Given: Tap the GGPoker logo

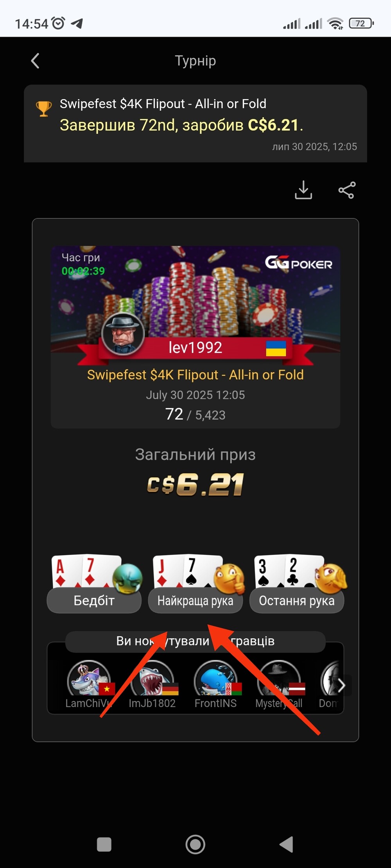Looking at the screenshot, I should click(299, 263).
